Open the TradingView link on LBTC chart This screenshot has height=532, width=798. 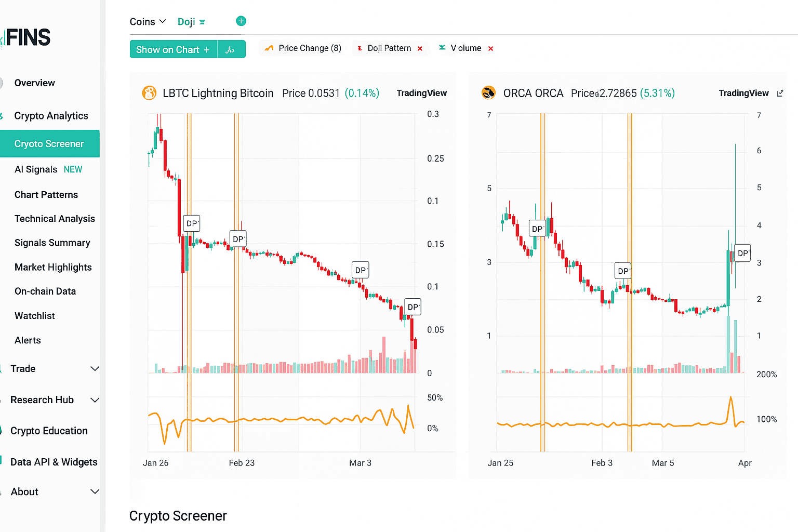pyautogui.click(x=421, y=94)
